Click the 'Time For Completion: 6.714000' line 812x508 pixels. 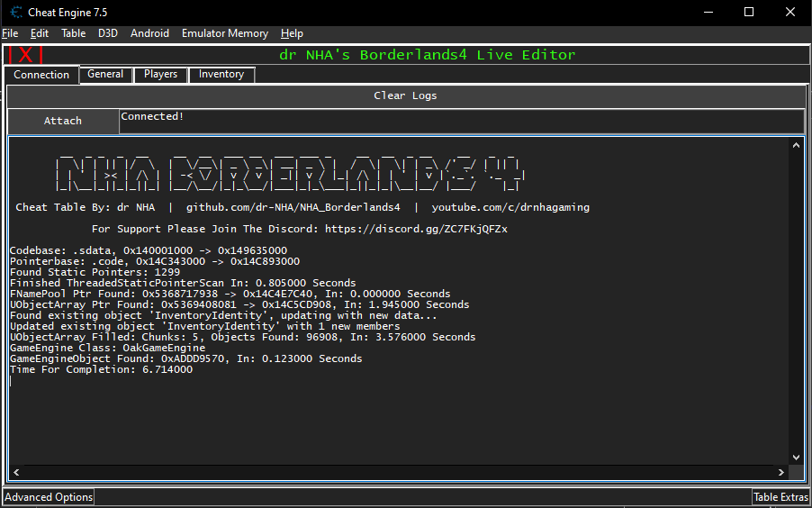click(x=101, y=369)
